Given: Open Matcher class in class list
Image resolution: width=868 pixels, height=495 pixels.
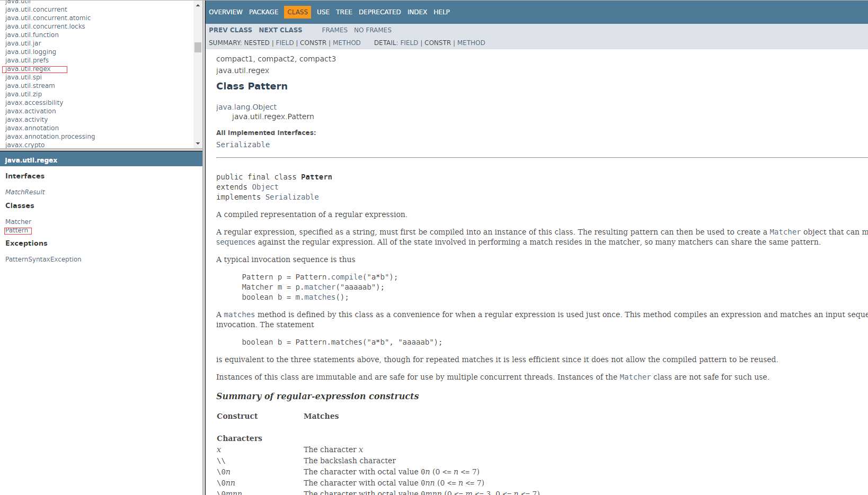Looking at the screenshot, I should tap(18, 222).
